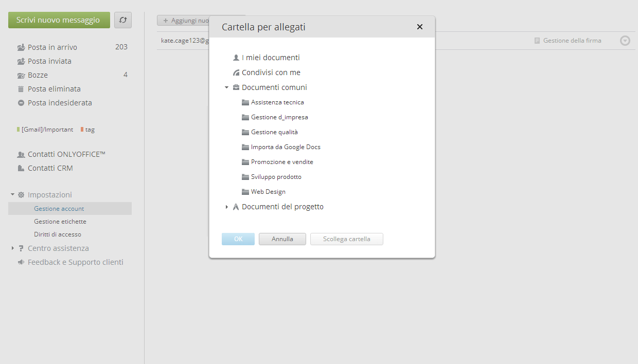Open Posta indesiderata folder
Viewport: 638px width, 364px height.
point(60,103)
